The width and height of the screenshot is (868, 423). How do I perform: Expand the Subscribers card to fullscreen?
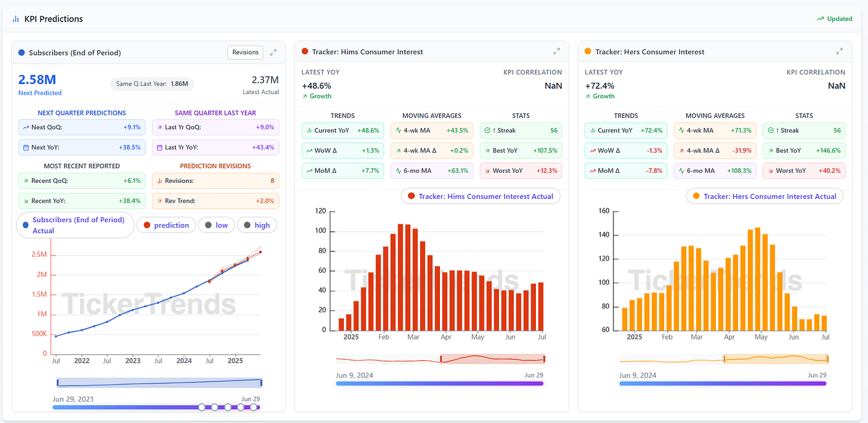pos(273,52)
